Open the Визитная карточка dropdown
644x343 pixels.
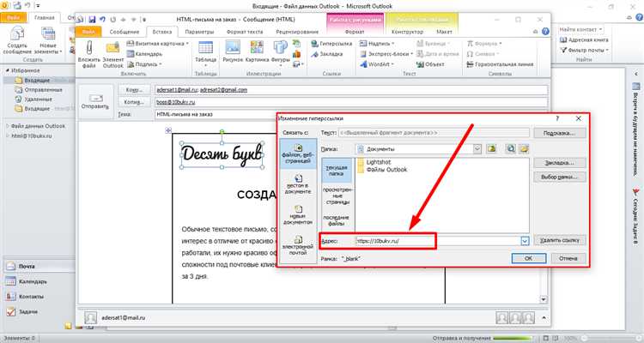[158, 43]
